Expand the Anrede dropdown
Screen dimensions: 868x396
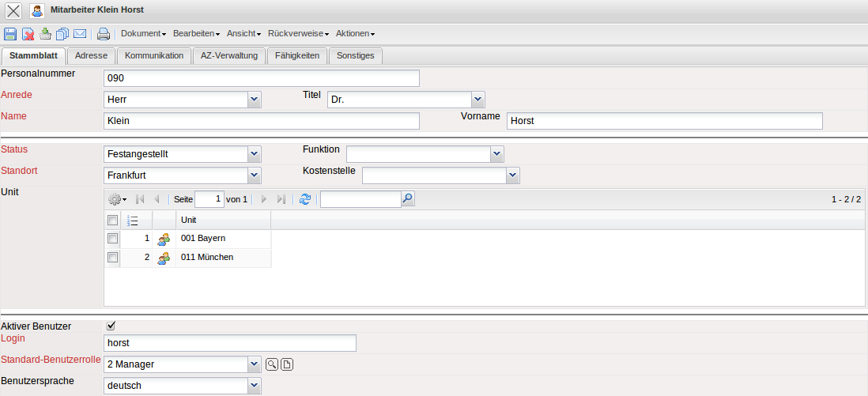[254, 100]
